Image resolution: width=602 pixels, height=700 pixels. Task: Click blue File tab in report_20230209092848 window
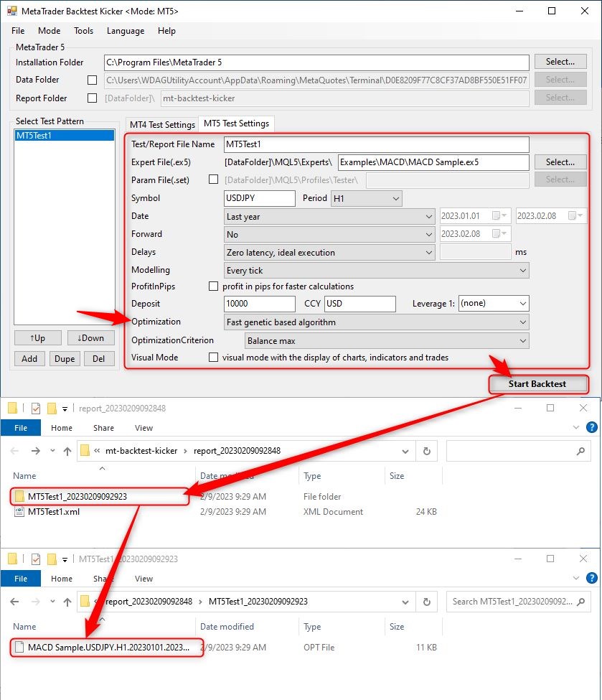[x=21, y=428]
